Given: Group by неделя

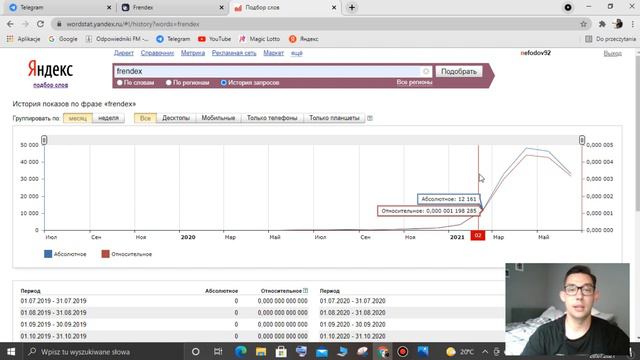Looking at the screenshot, I should coord(109,118).
